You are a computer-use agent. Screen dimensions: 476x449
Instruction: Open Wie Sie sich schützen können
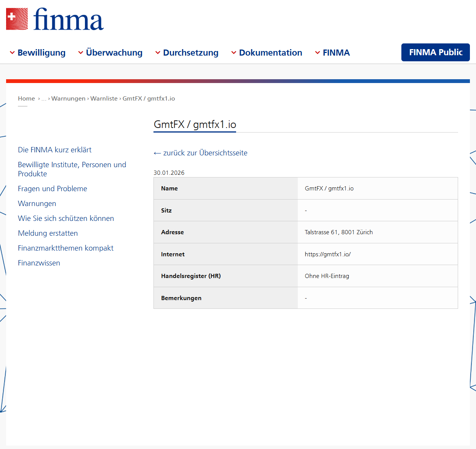(x=66, y=218)
